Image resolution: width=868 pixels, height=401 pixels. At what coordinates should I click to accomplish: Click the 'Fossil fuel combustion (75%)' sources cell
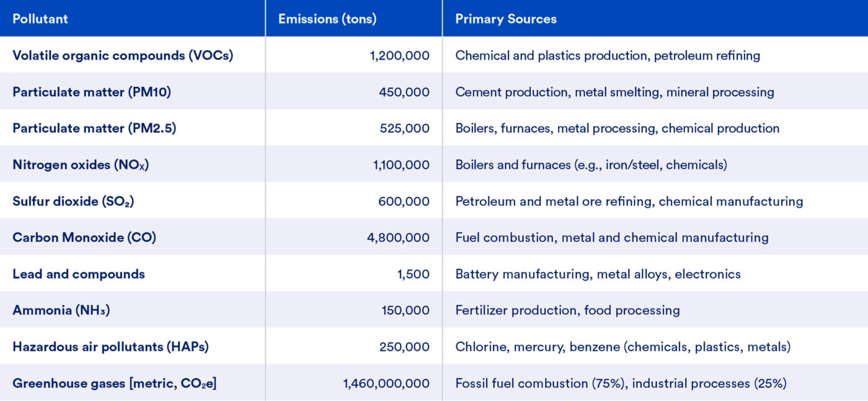[x=621, y=384]
